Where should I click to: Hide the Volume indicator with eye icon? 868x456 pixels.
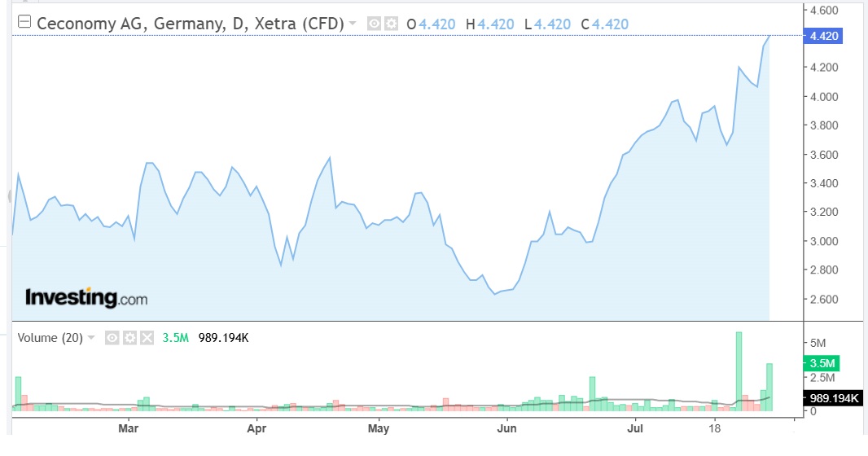112,338
